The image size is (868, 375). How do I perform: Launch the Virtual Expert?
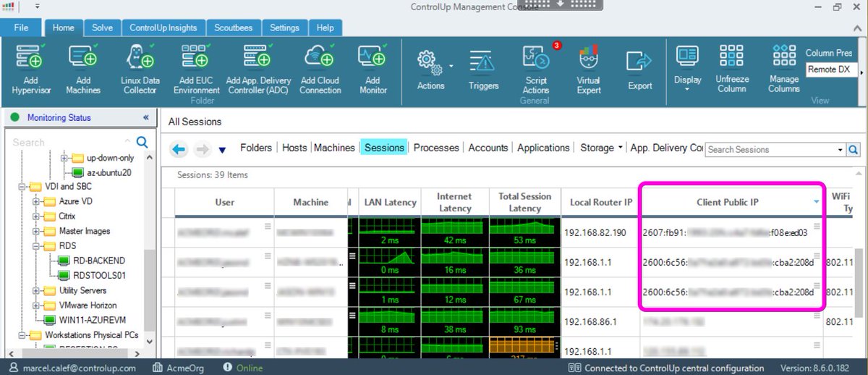tap(589, 69)
